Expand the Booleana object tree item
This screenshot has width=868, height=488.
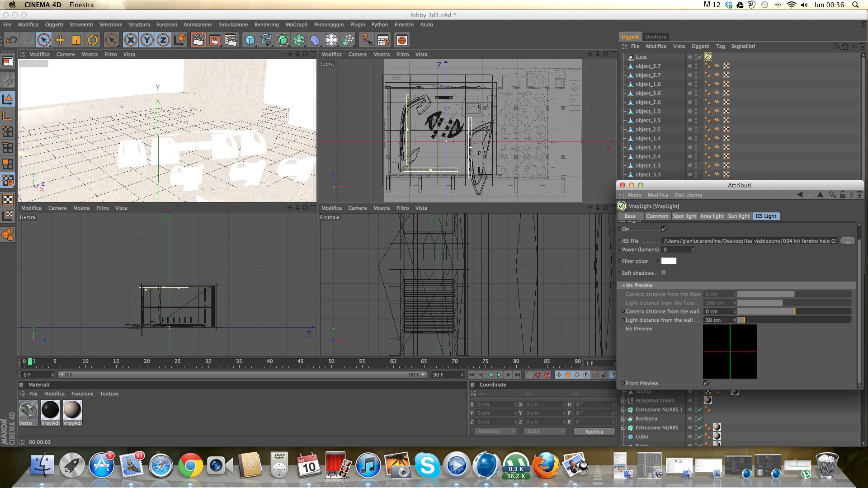pos(623,419)
